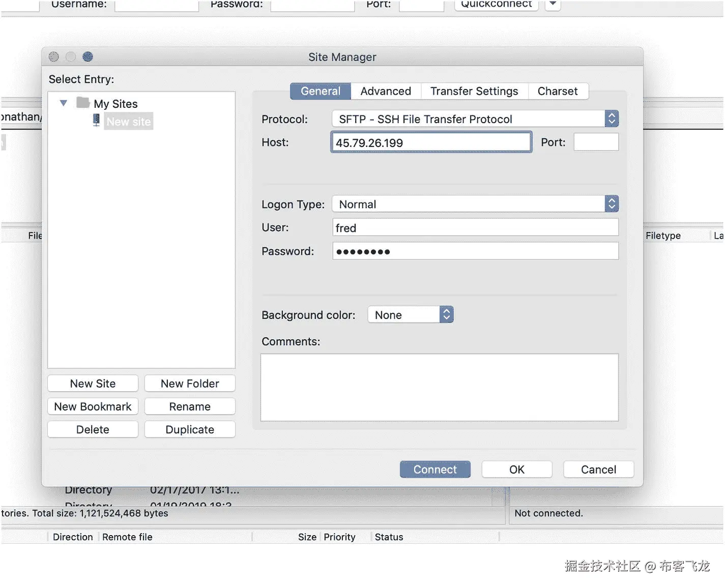Open the Transfer Settings tab

coord(474,91)
